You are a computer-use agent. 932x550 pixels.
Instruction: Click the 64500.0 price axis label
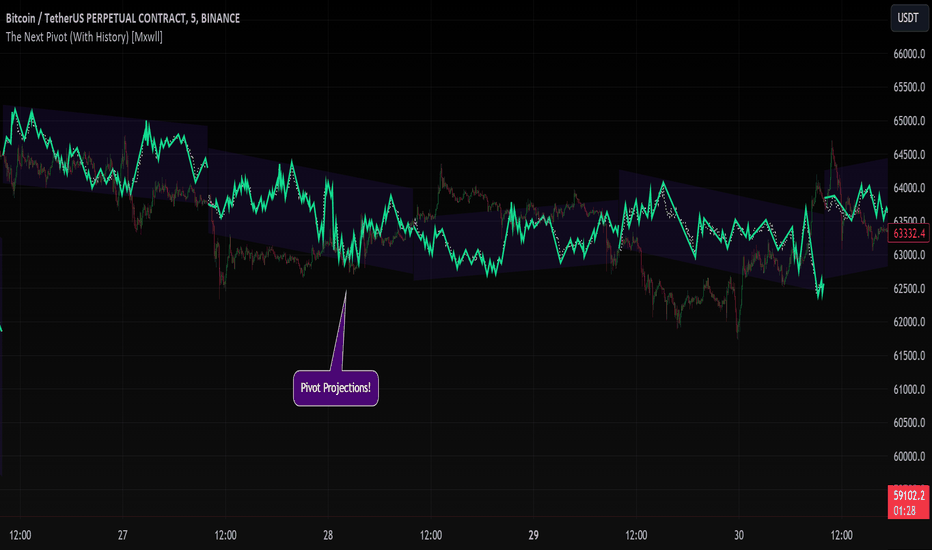pyautogui.click(x=909, y=155)
